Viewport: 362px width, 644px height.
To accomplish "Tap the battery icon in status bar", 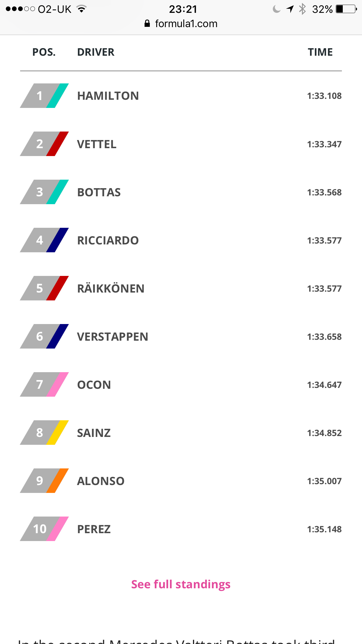I will coord(346,9).
